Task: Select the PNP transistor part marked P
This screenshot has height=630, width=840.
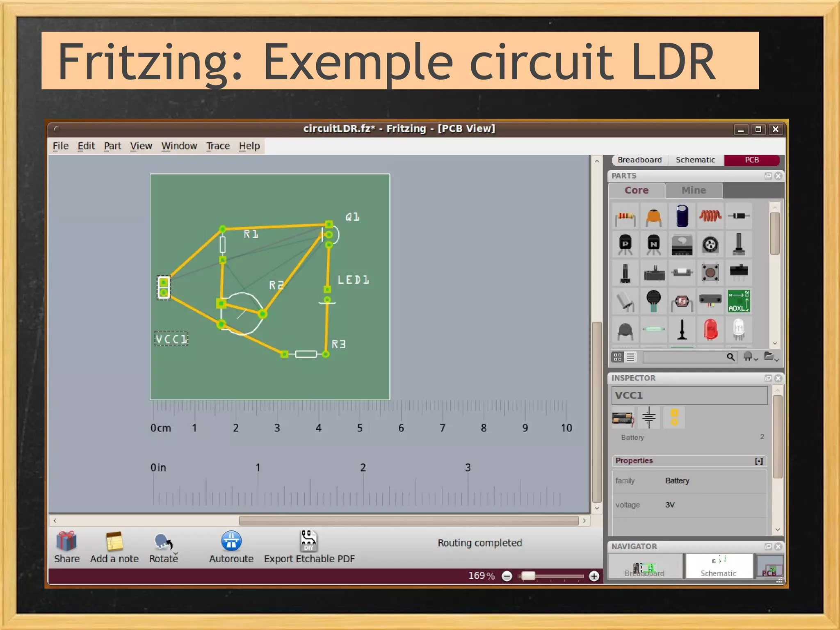Action: pyautogui.click(x=625, y=245)
